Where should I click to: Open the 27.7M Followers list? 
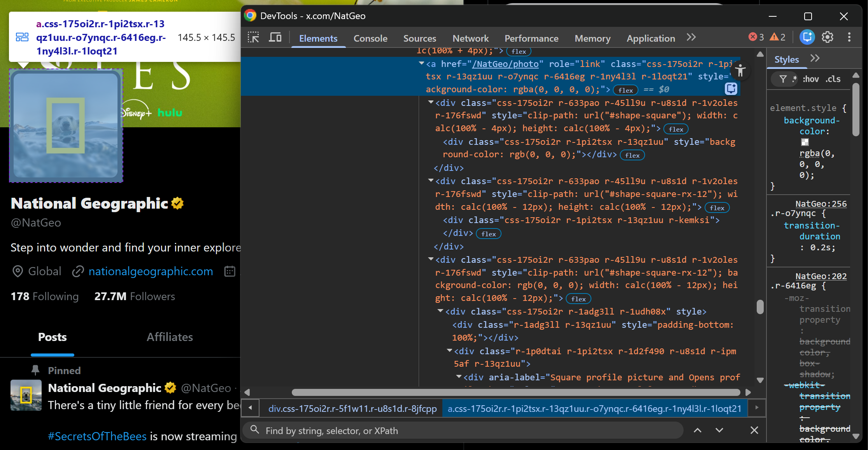[135, 296]
